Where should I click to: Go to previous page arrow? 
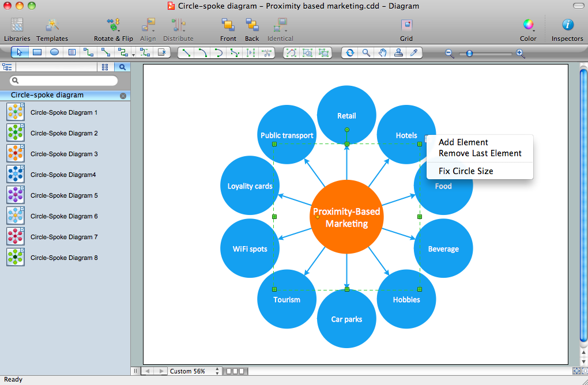[x=148, y=371]
